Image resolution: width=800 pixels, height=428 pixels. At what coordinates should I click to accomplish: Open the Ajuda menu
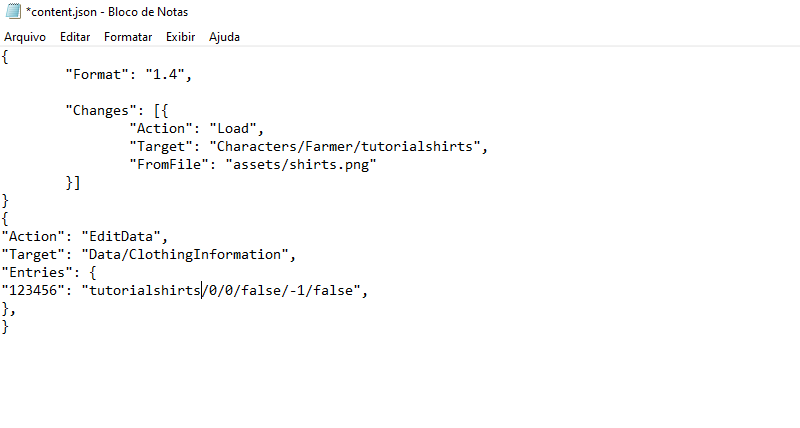224,37
